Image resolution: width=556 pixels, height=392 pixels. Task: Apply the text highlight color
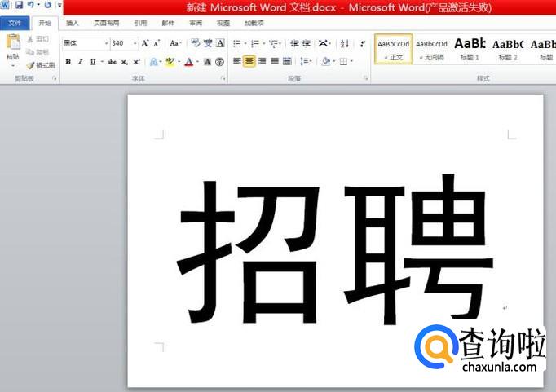pos(170,62)
